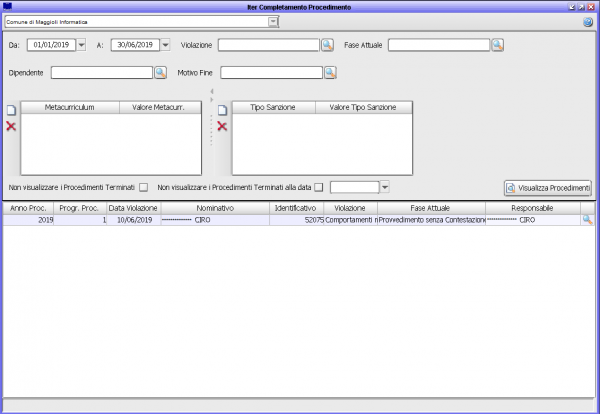Collapse split pane with left arrow
The image size is (600, 414).
pyautogui.click(x=212, y=91)
